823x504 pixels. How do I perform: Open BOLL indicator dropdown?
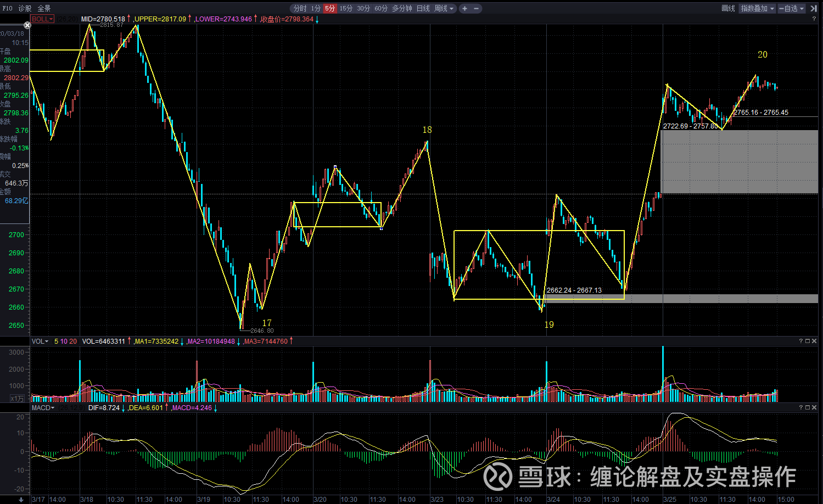(42, 19)
